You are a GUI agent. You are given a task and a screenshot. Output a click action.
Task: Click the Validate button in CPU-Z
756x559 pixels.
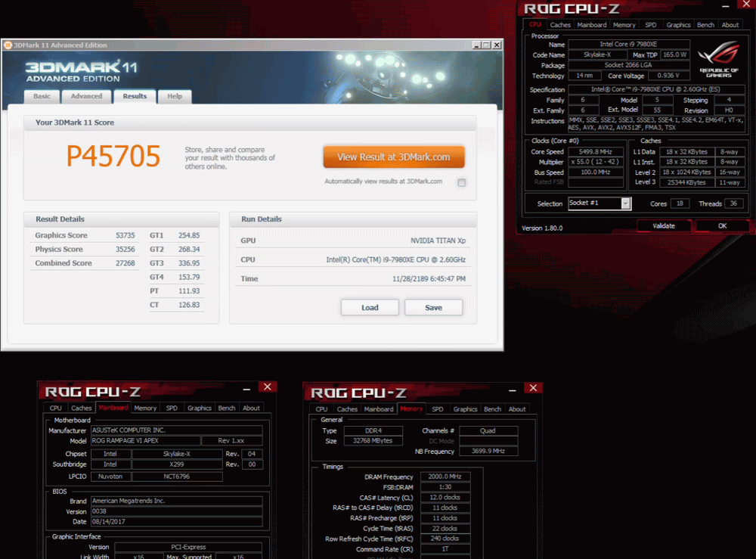click(x=664, y=225)
